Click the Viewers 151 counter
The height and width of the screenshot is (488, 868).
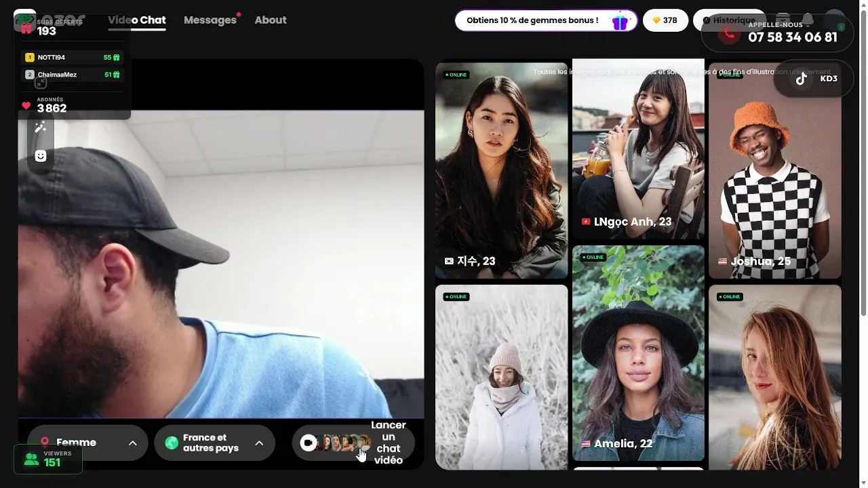pos(48,459)
